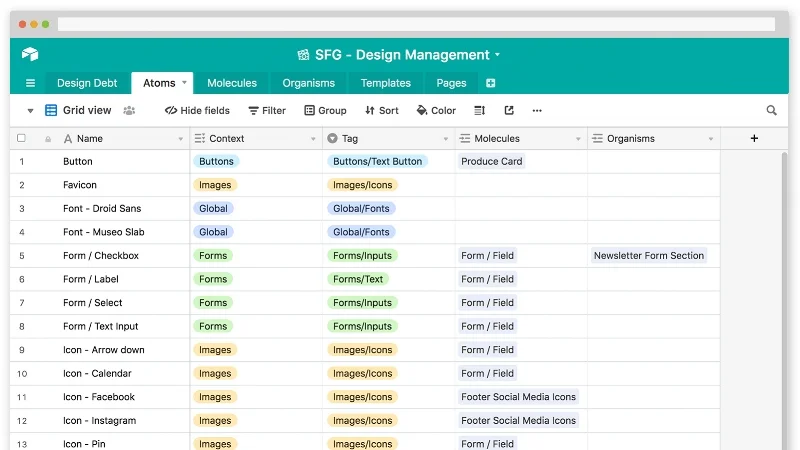This screenshot has width=800, height=450.
Task: Click the Color button
Action: (436, 110)
